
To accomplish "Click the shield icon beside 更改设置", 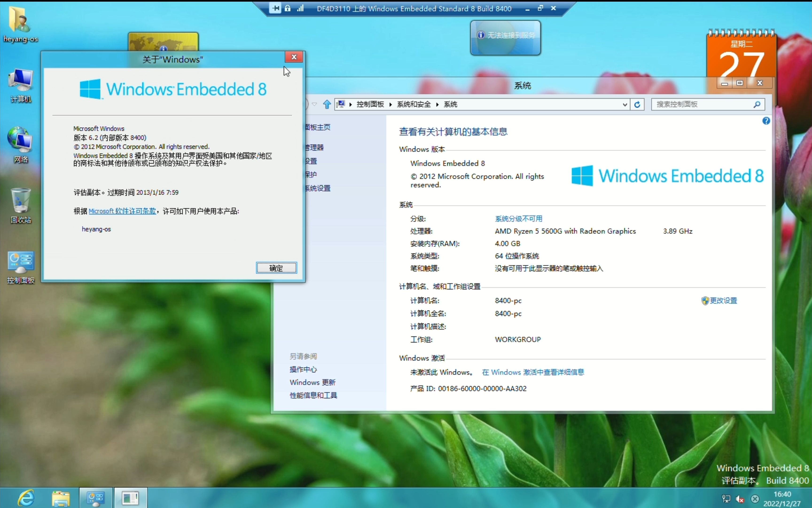I will [x=705, y=301].
